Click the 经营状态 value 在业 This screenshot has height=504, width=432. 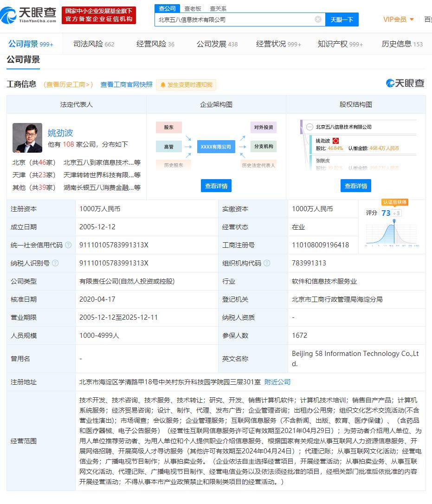click(298, 227)
